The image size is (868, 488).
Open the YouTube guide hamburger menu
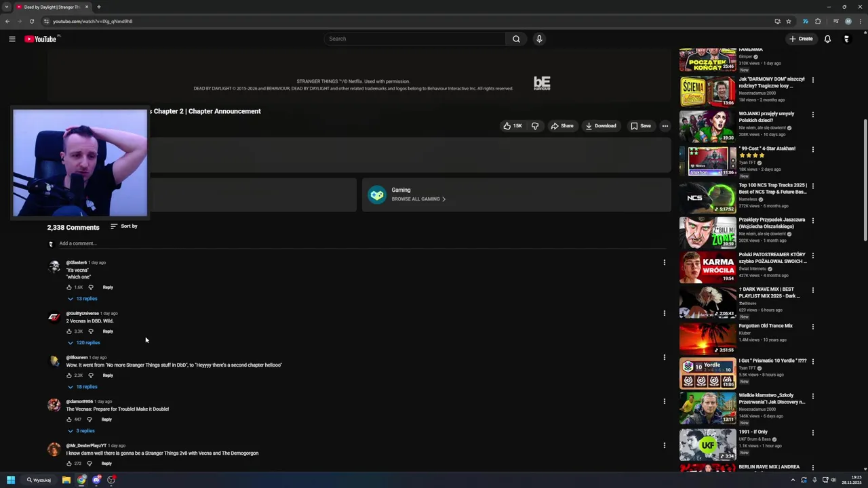click(x=12, y=39)
